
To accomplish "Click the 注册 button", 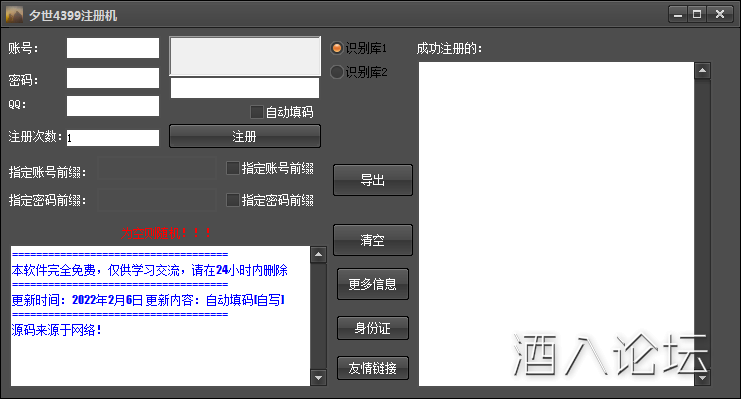I will tap(245, 136).
